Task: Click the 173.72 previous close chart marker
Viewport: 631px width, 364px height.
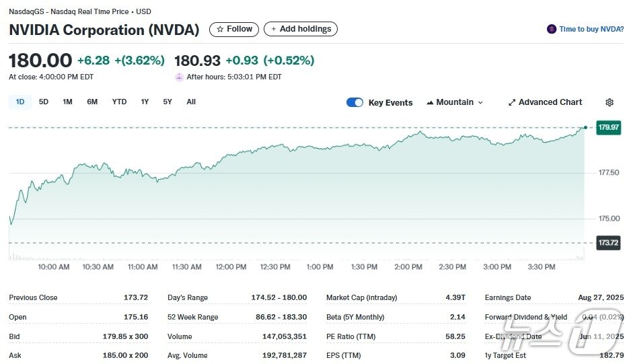Action: pyautogui.click(x=608, y=242)
